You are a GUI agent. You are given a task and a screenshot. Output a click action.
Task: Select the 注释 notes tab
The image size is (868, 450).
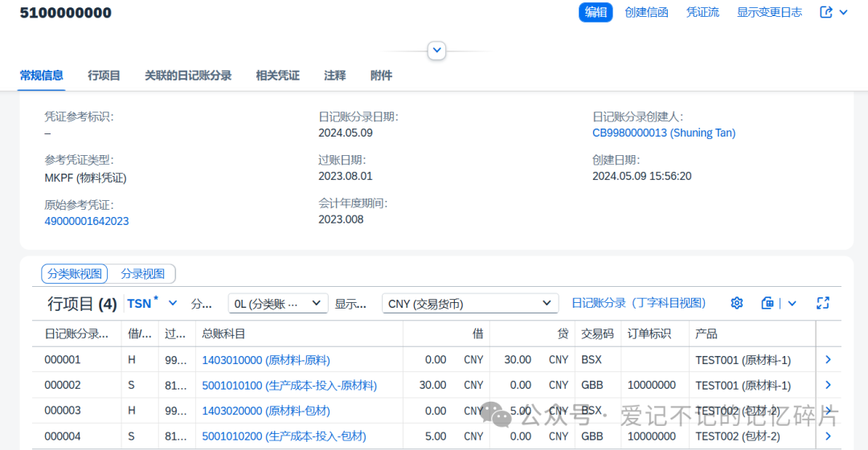335,76
